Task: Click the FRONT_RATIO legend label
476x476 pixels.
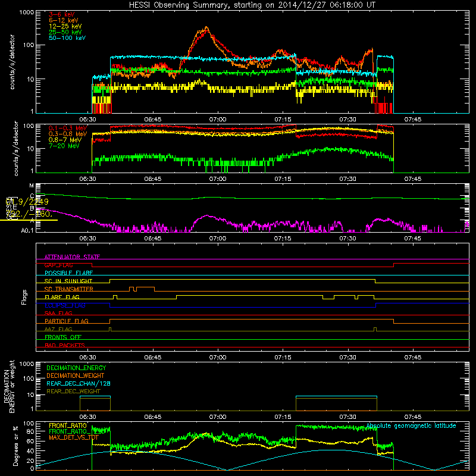Action: click(x=68, y=425)
